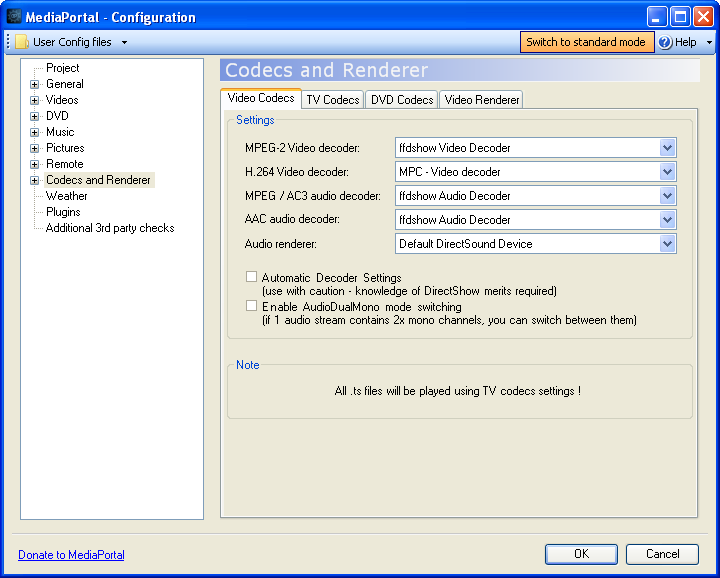Expand the General tree node
The width and height of the screenshot is (720, 578).
(34, 84)
